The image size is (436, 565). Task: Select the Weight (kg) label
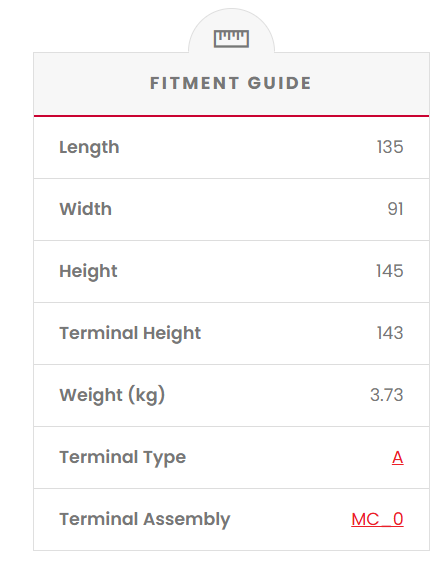point(112,395)
